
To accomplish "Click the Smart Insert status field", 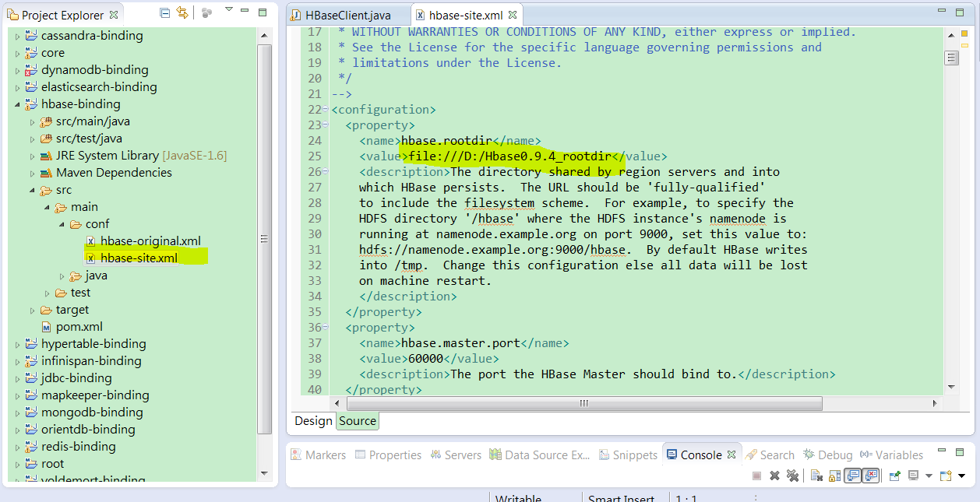I will [621, 498].
